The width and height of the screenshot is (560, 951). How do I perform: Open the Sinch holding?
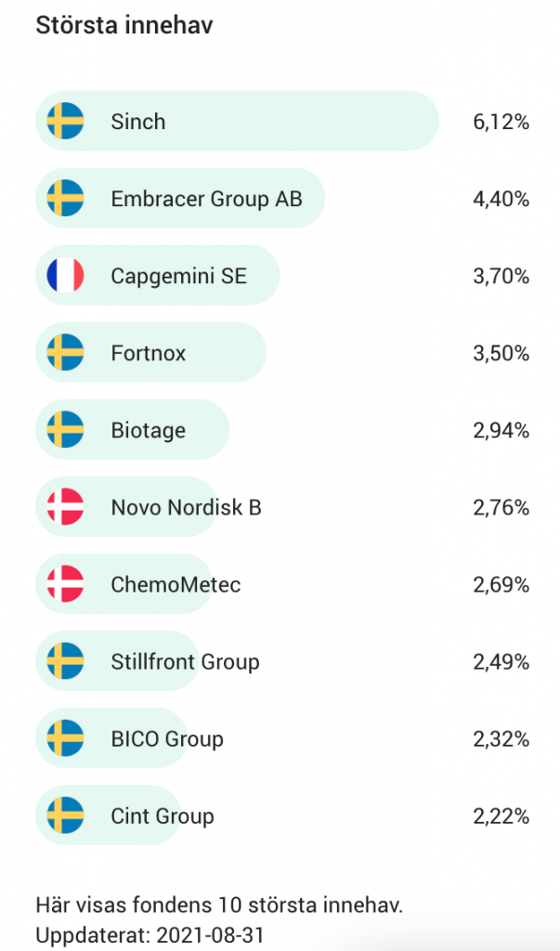tap(137, 122)
